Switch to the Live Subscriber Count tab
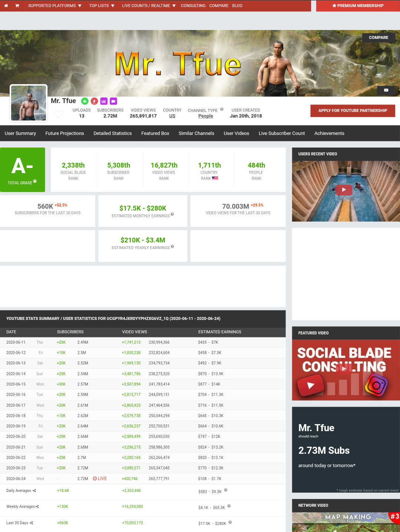 (282, 133)
